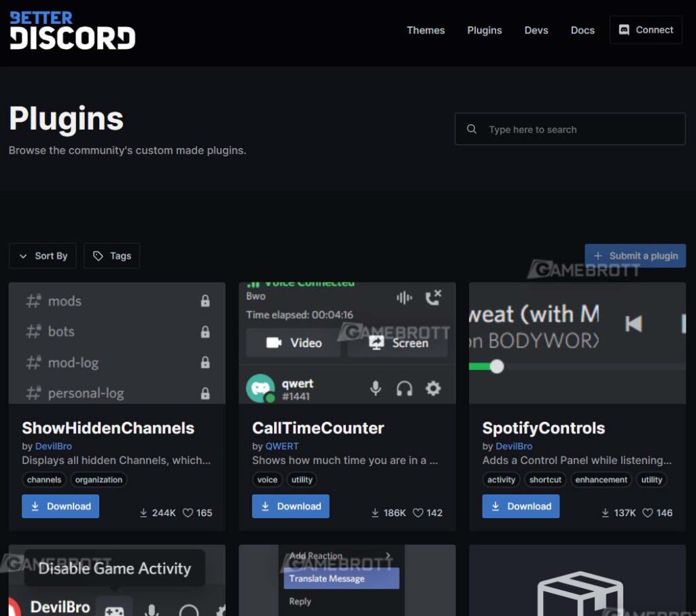696x616 pixels.
Task: Like the SpotifyControls plugin via the heart
Action: pyautogui.click(x=646, y=513)
